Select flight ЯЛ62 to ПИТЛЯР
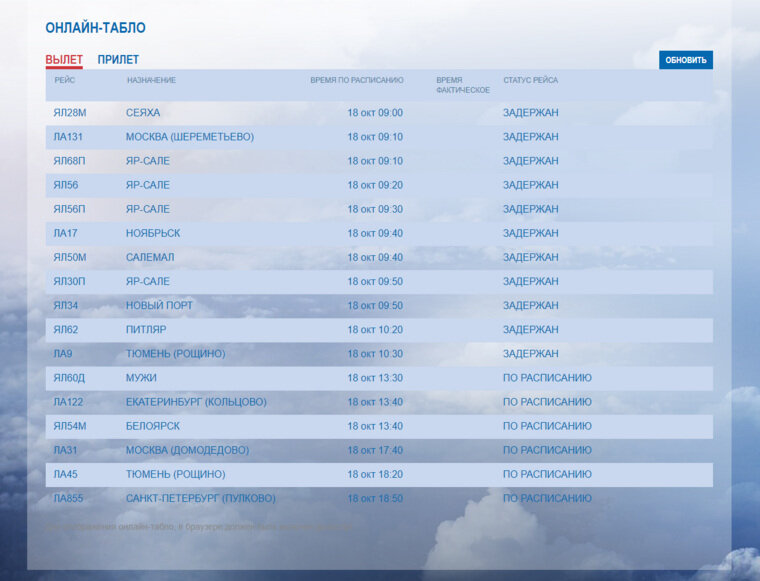This screenshot has width=760, height=581. [x=379, y=330]
